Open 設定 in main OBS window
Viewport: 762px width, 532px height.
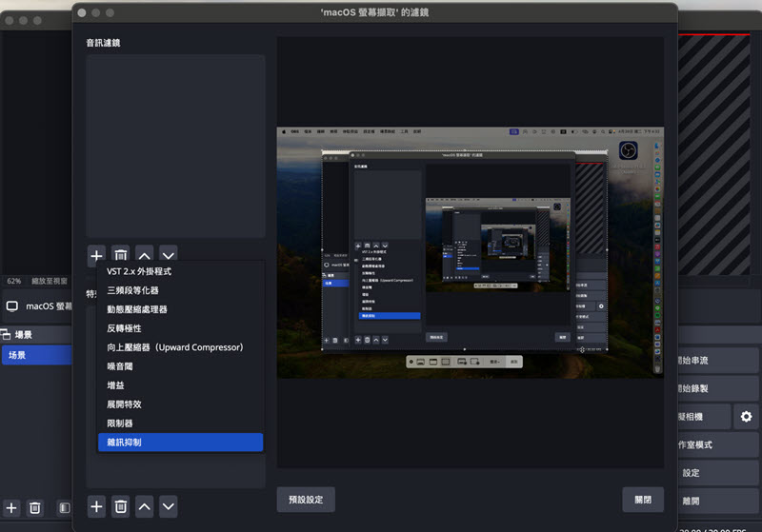coord(718,473)
